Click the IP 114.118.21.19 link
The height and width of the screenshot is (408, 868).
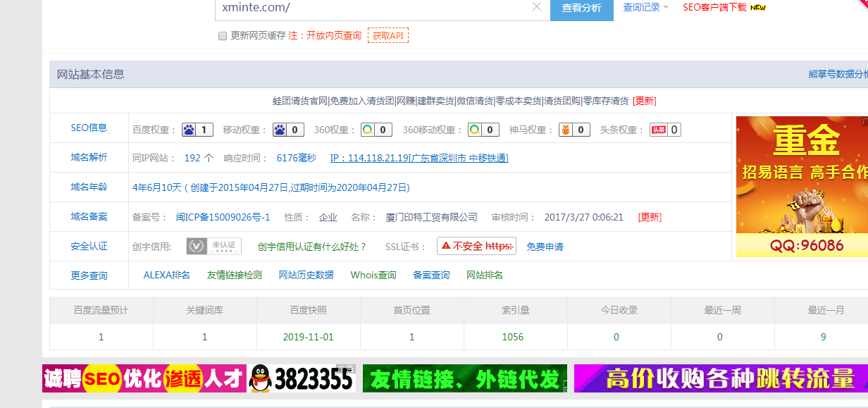[x=419, y=158]
